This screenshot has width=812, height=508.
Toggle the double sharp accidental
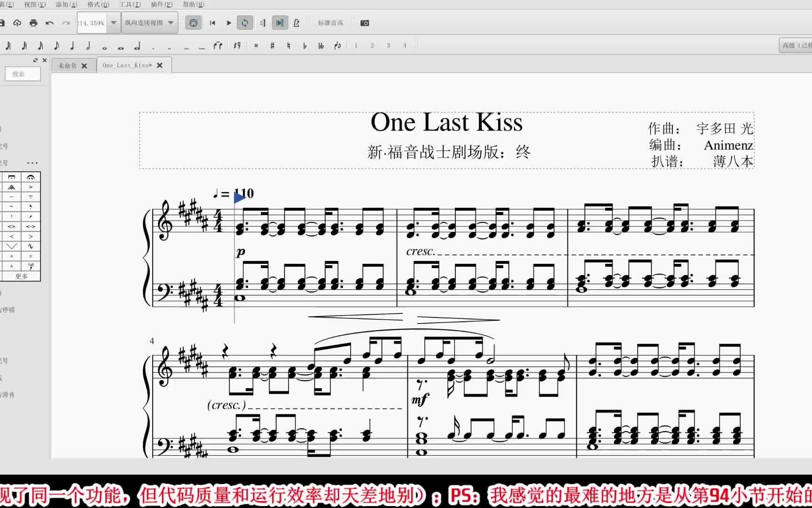256,46
